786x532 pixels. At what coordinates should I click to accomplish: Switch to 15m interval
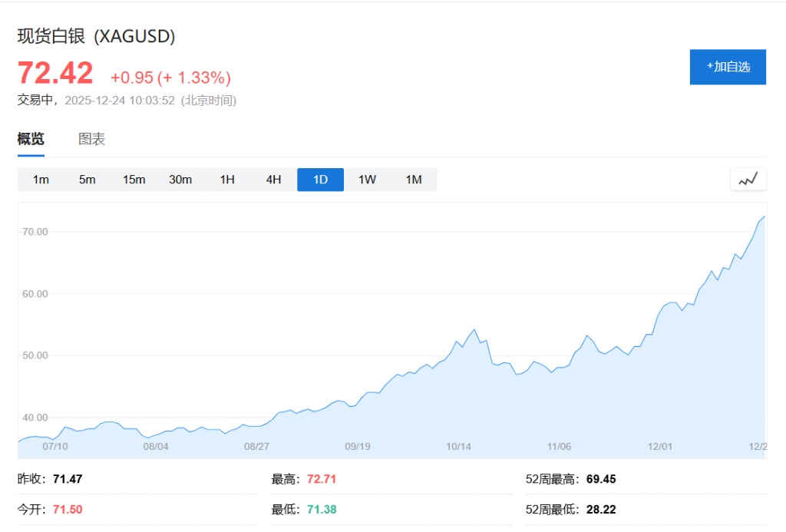pos(134,180)
